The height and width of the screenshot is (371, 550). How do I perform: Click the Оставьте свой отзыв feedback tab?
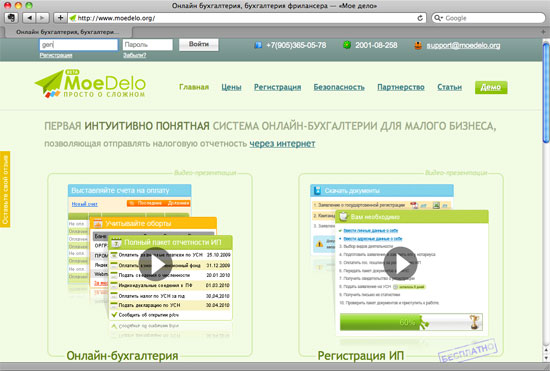pyautogui.click(x=5, y=189)
